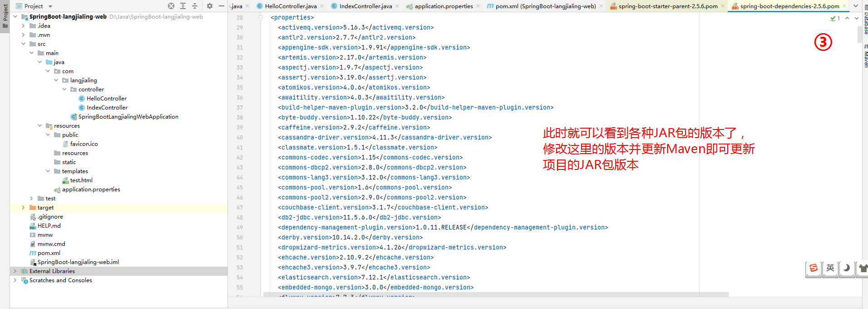The image size is (868, 309).
Task: Toggle Sogou English/Chinese mode icon
Action: [830, 268]
